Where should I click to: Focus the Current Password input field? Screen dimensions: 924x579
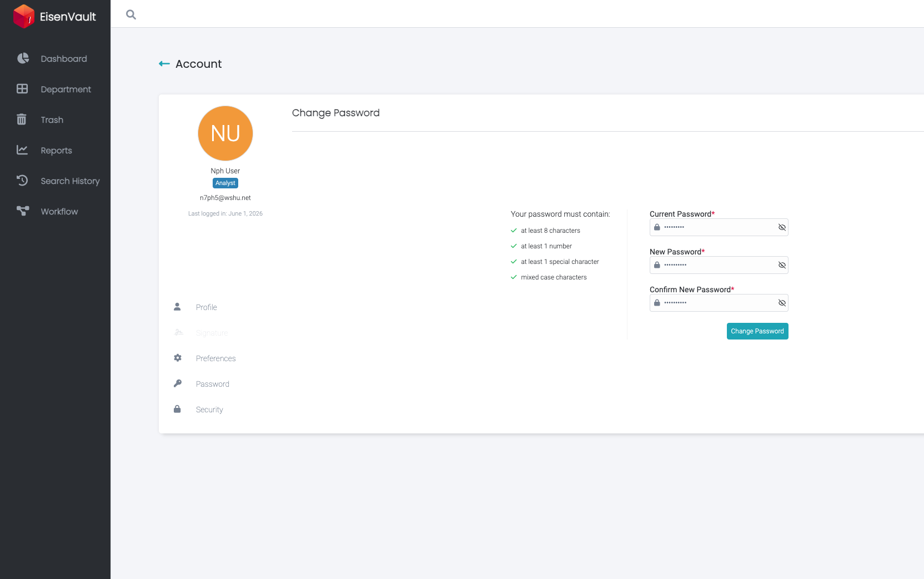[x=719, y=227]
